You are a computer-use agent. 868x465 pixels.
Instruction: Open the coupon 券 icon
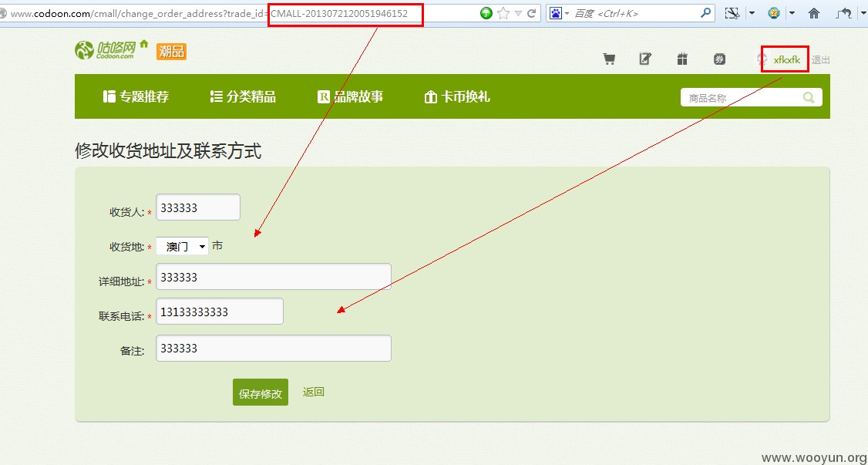[x=719, y=59]
